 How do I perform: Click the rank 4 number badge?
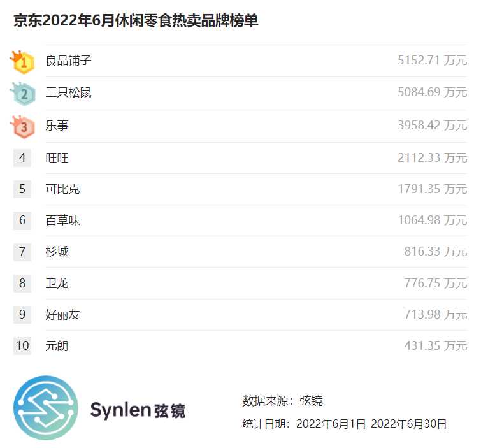pyautogui.click(x=22, y=157)
